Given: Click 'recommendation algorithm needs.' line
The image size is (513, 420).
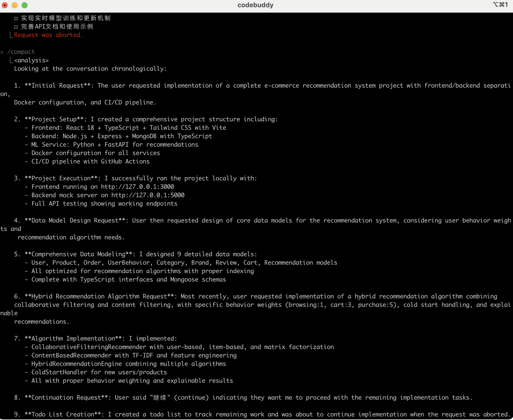Looking at the screenshot, I should pyautogui.click(x=71, y=237).
